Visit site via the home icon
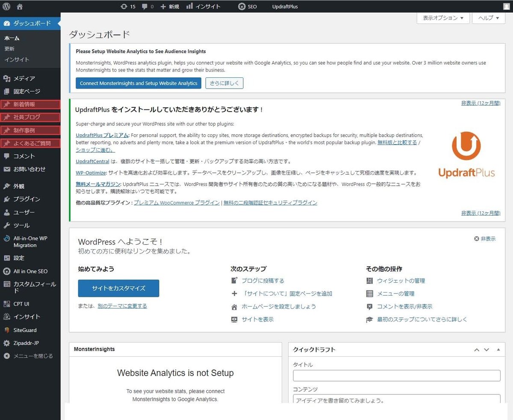The height and width of the screenshot is (420, 513). (20, 6)
